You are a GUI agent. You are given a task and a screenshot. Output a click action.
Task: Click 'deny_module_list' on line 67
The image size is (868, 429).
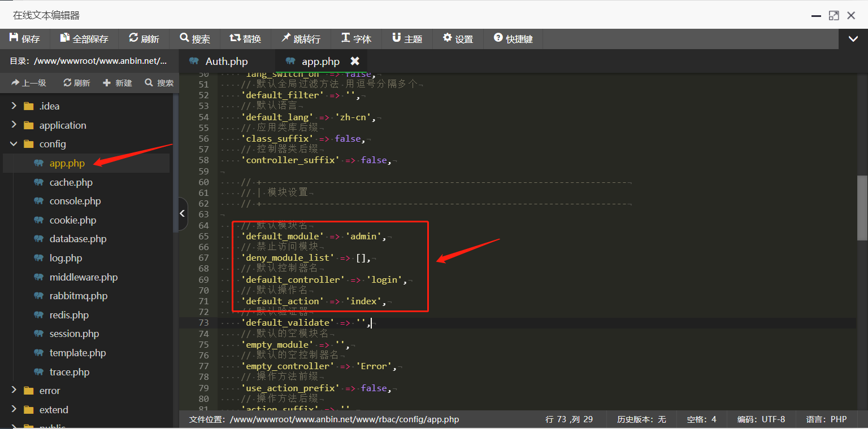point(287,258)
